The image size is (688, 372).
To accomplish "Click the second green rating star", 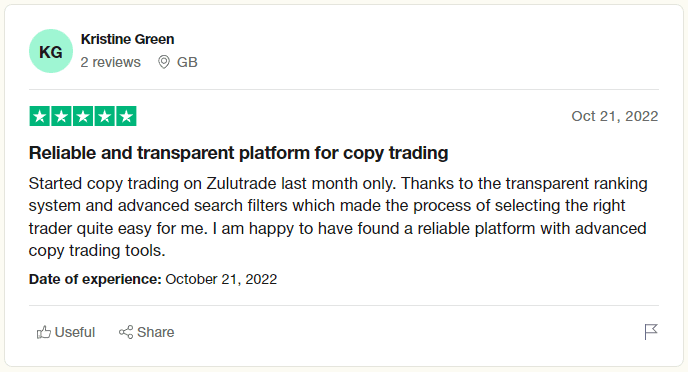I will (x=61, y=116).
